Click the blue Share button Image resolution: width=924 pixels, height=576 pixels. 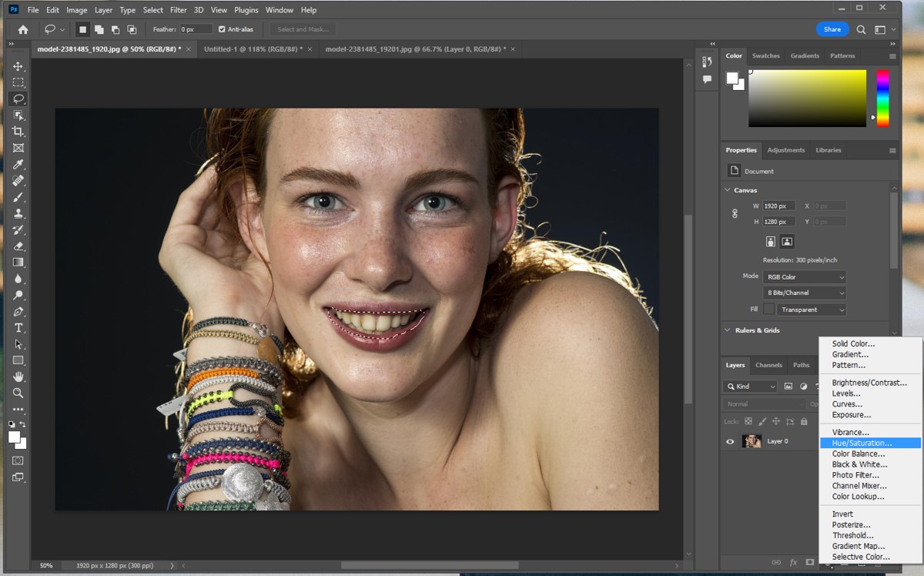[x=832, y=29]
